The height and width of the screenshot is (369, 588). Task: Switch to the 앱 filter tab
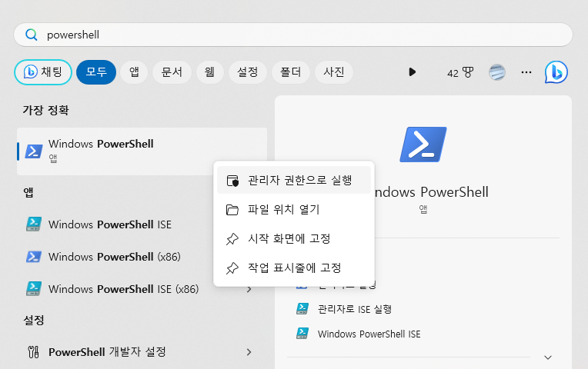134,72
